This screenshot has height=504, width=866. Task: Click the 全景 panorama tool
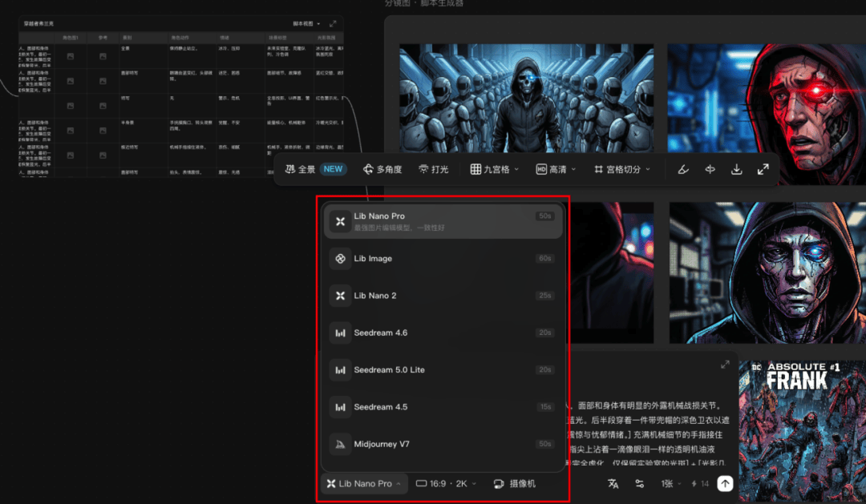tap(300, 170)
